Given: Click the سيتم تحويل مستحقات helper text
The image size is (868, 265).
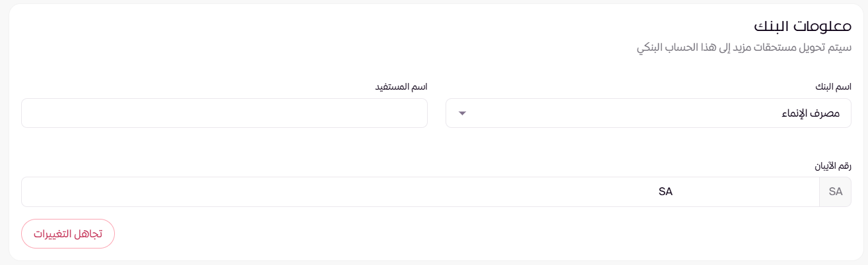Looking at the screenshot, I should 744,49.
